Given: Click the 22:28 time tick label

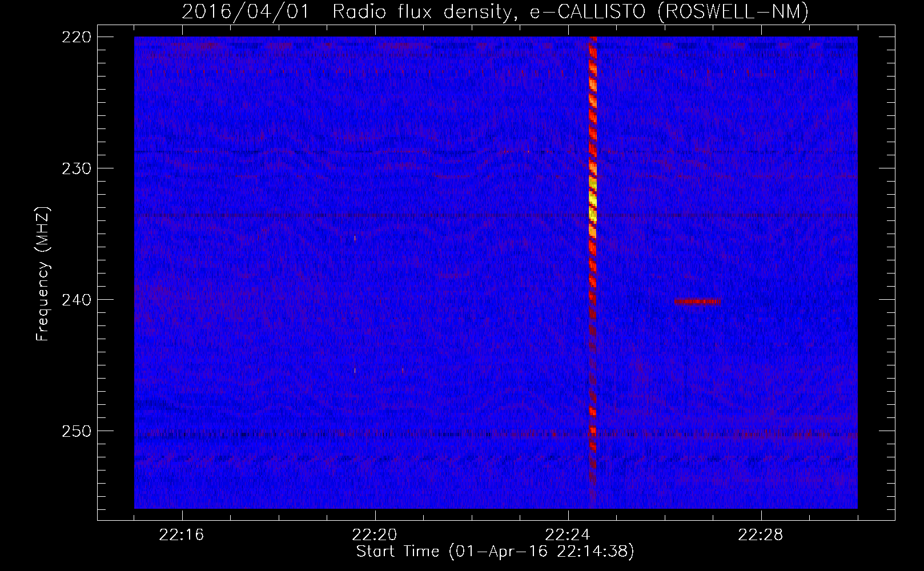Looking at the screenshot, I should coord(761,535).
